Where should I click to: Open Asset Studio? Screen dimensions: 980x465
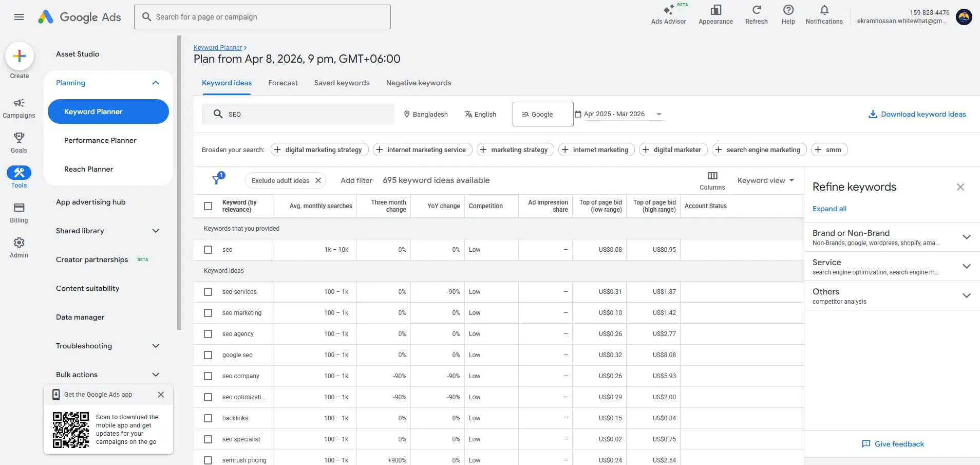(x=78, y=54)
